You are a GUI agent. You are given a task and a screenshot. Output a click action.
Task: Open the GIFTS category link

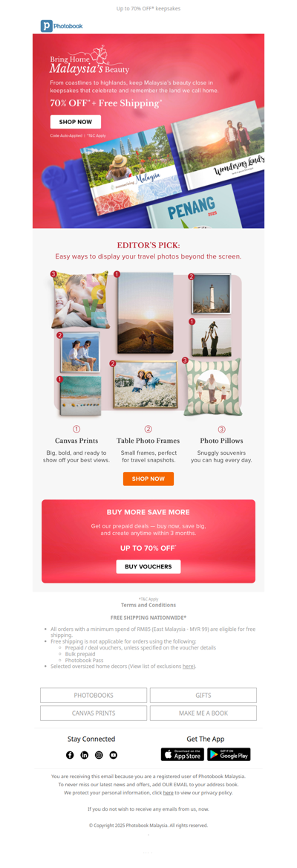tap(203, 695)
